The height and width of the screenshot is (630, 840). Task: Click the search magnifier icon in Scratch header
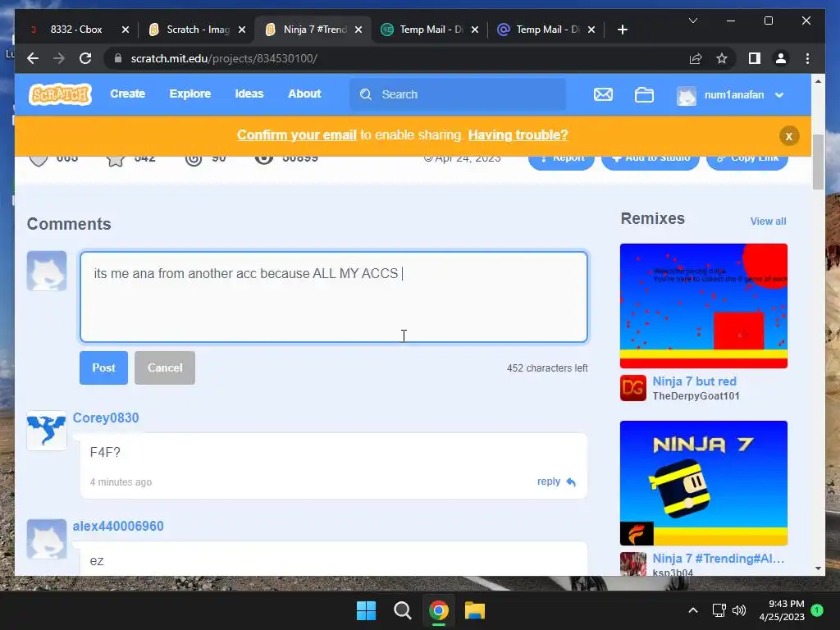click(366, 94)
